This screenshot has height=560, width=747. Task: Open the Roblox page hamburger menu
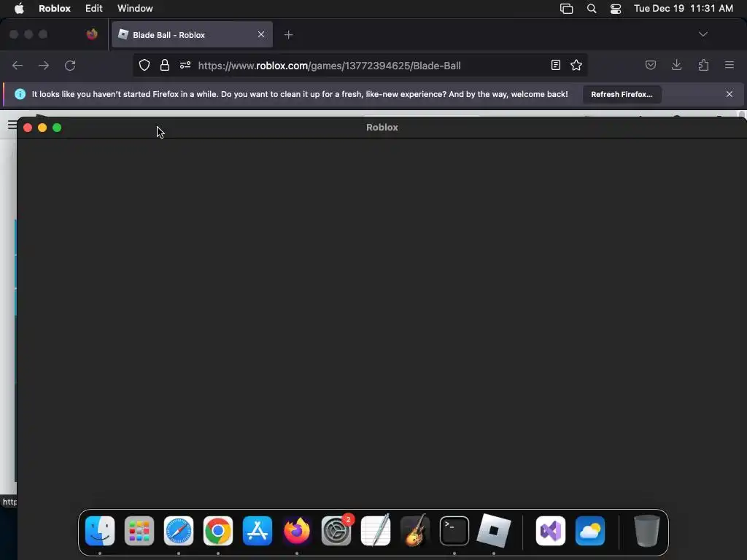pyautogui.click(x=12, y=125)
